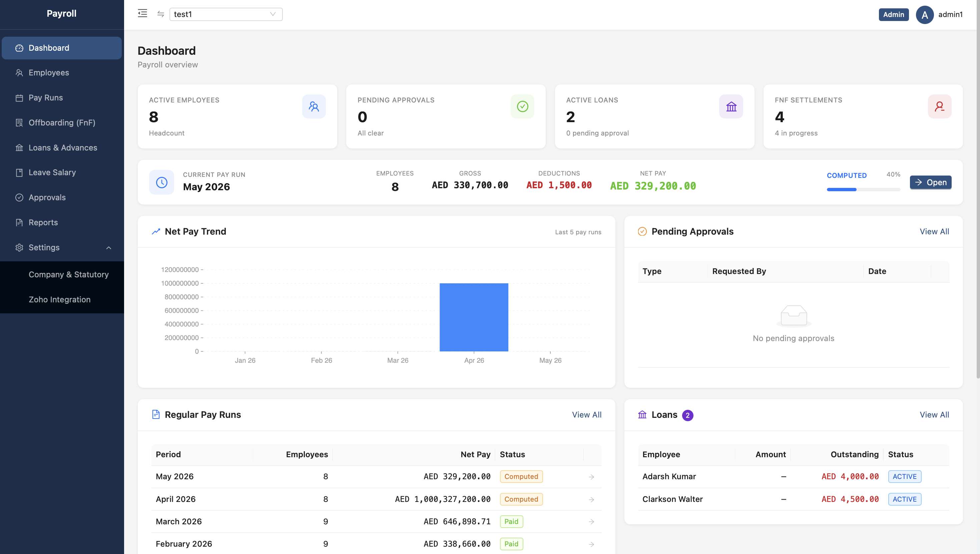Screen dimensions: 980x554
Task: Open Reports in sidebar
Action: point(62,222)
